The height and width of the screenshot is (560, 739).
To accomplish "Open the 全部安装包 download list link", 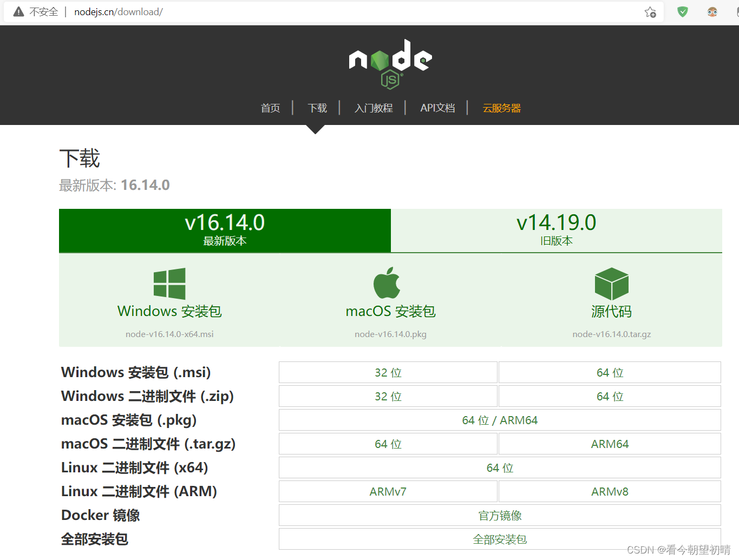I will click(500, 539).
